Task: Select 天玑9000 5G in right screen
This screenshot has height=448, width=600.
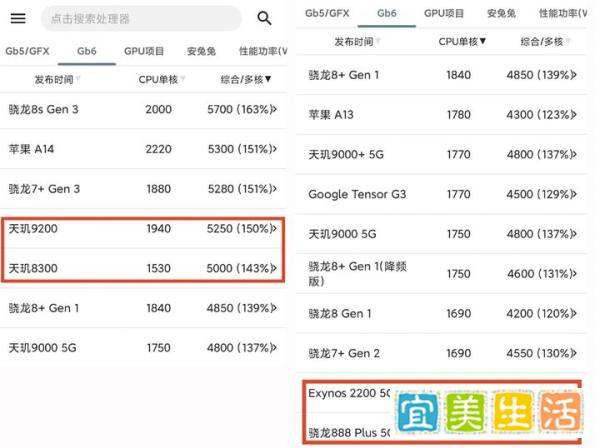Action: coord(342,234)
